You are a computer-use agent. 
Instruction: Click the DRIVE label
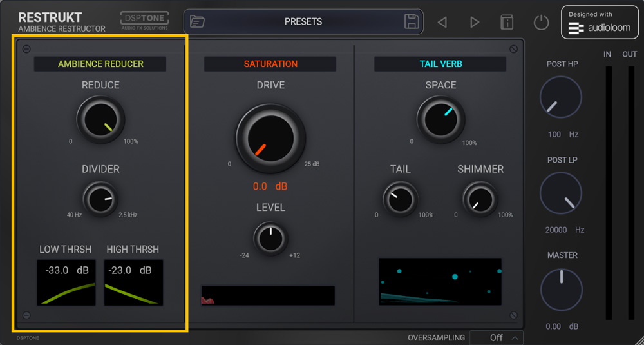pos(270,85)
